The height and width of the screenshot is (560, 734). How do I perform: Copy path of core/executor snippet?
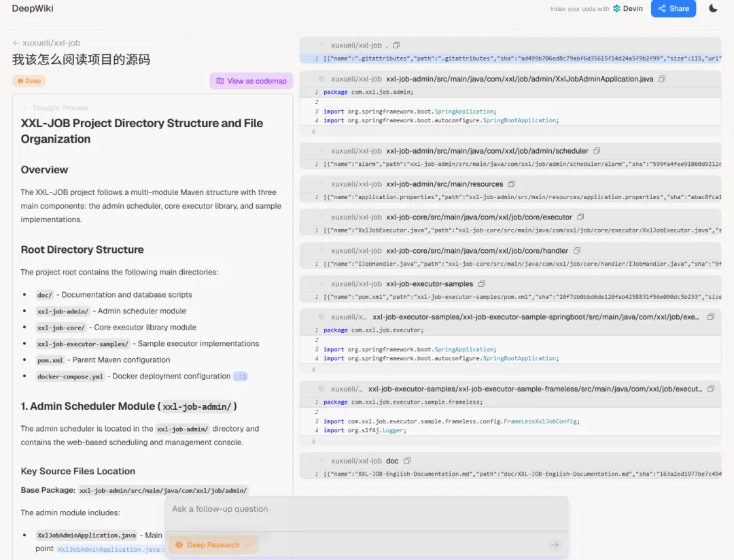pyautogui.click(x=580, y=217)
